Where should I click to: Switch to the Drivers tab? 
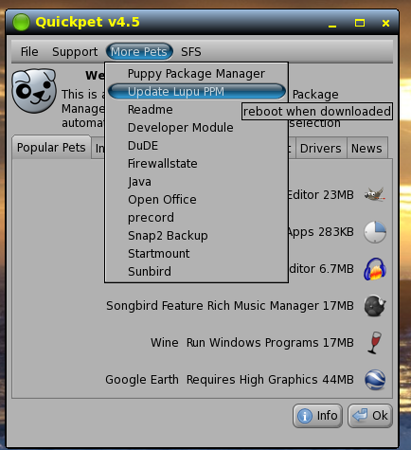click(321, 148)
